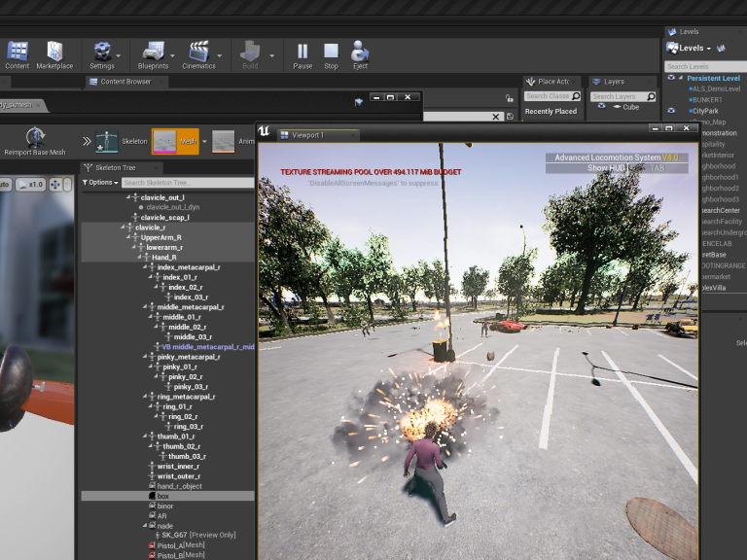Click the Search Levels field

pos(705,66)
